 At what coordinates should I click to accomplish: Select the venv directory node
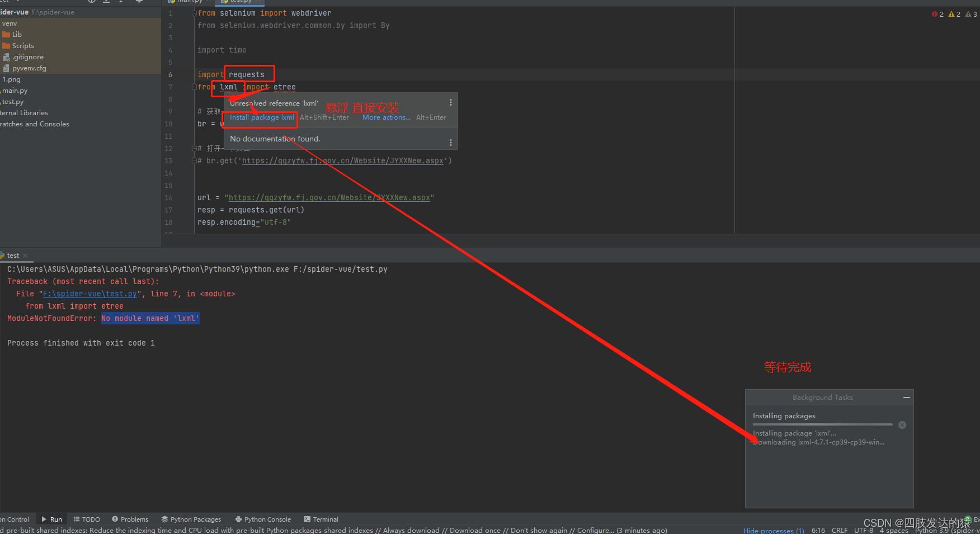coord(10,23)
